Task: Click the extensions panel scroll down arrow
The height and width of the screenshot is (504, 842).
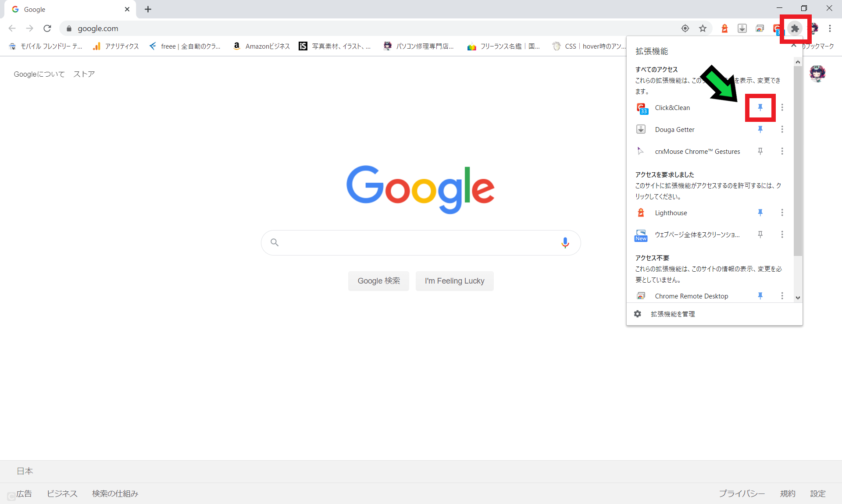Action: (x=798, y=298)
